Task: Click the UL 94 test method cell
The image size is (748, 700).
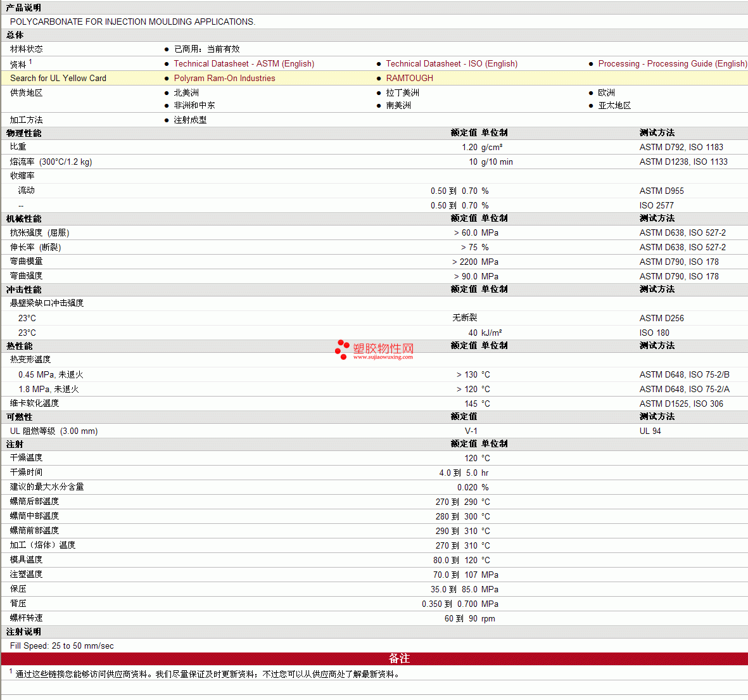Action: click(650, 431)
